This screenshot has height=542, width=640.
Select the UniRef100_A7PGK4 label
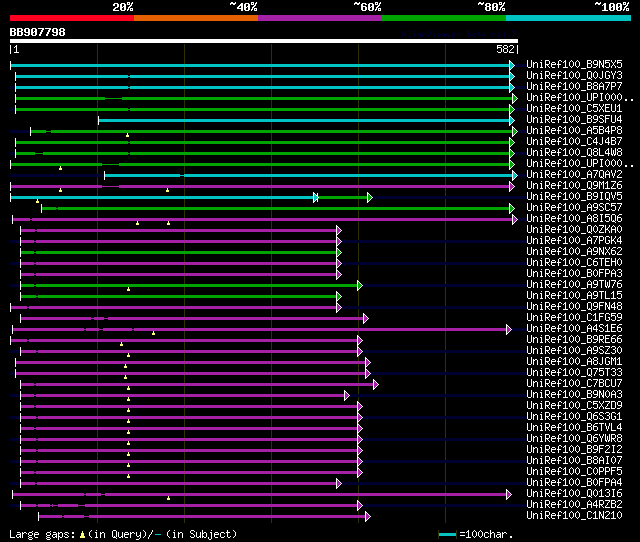(574, 241)
